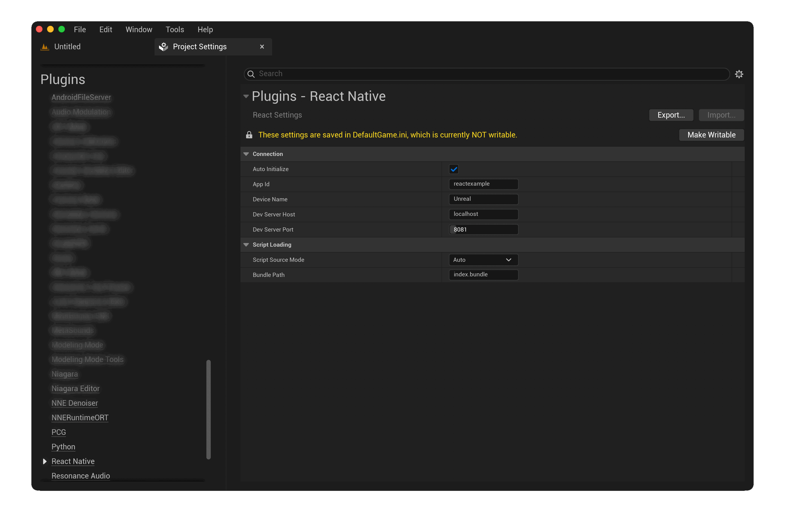Screen dimensions: 785x532
Task: Click the Export... button
Action: pyautogui.click(x=671, y=115)
